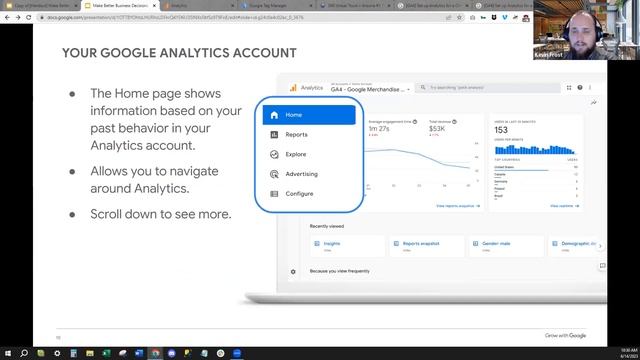Open Excel from the taskbar
This screenshot has width=640, height=360.
pyautogui.click(x=106, y=353)
